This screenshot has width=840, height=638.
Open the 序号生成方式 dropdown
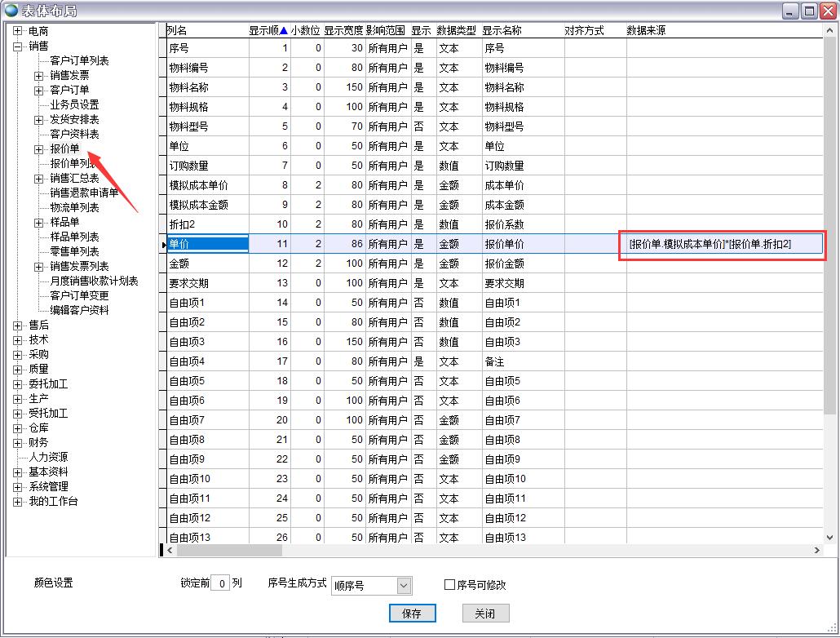[x=404, y=586]
